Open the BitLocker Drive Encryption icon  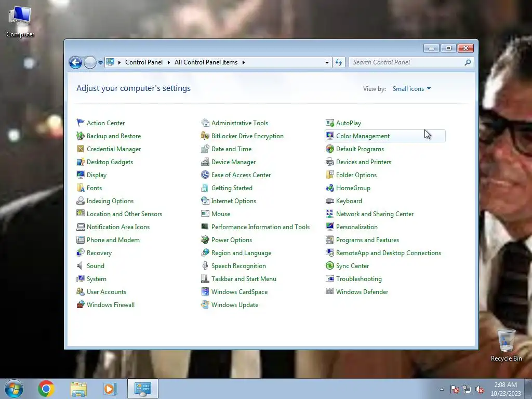click(205, 136)
